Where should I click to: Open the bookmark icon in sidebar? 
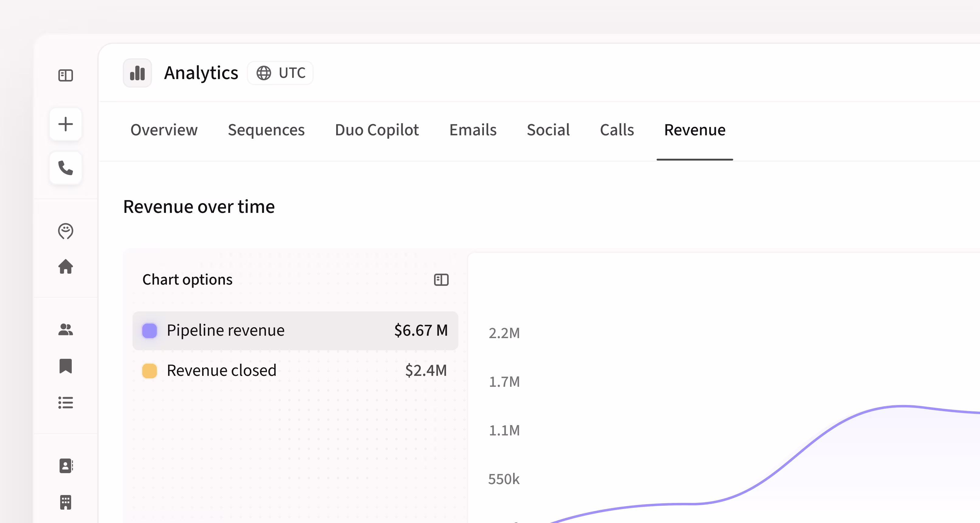65,366
